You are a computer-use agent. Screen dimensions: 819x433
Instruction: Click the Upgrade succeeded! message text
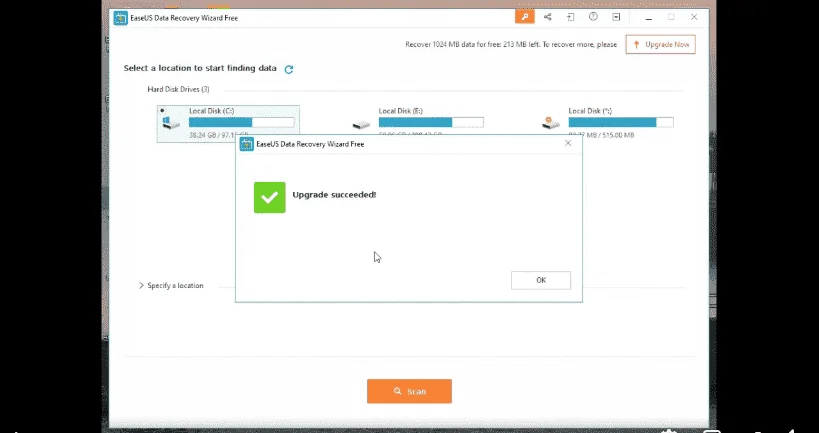click(x=334, y=195)
